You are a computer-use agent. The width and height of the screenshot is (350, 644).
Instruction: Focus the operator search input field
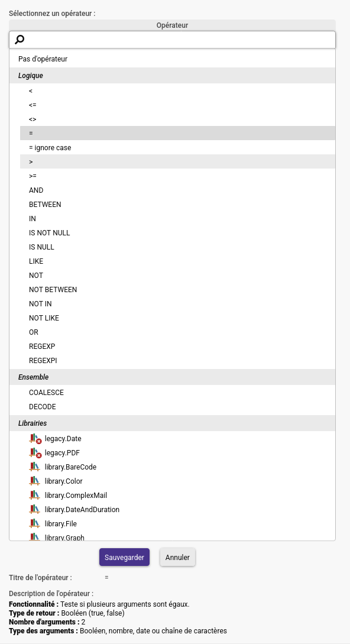[172, 40]
